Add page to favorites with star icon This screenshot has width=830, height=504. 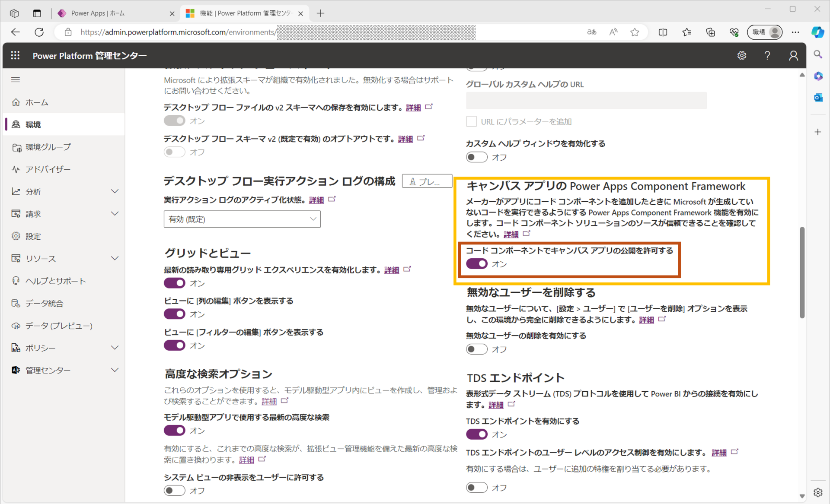tap(635, 32)
